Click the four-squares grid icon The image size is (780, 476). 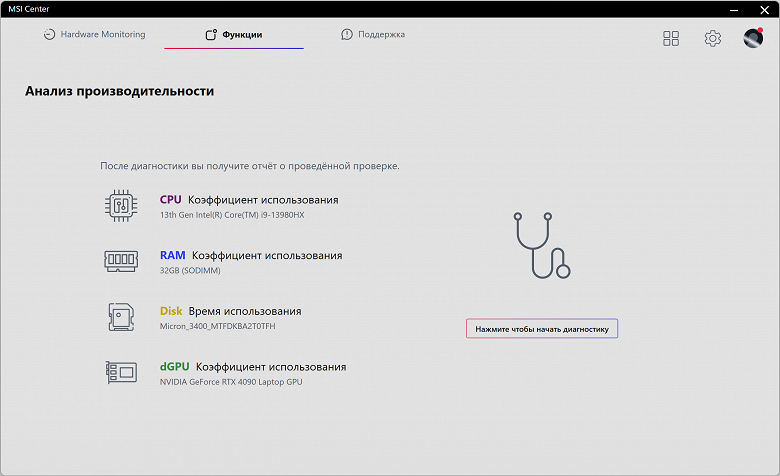tap(671, 38)
